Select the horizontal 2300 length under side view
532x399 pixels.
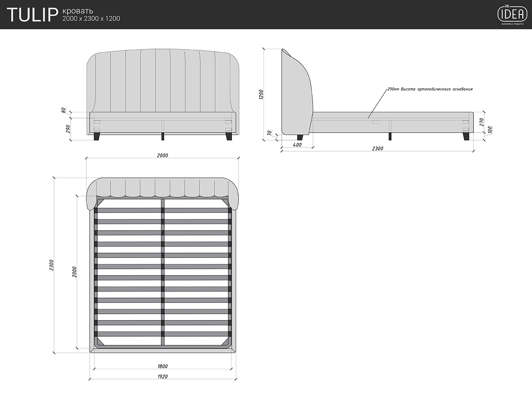click(x=377, y=148)
